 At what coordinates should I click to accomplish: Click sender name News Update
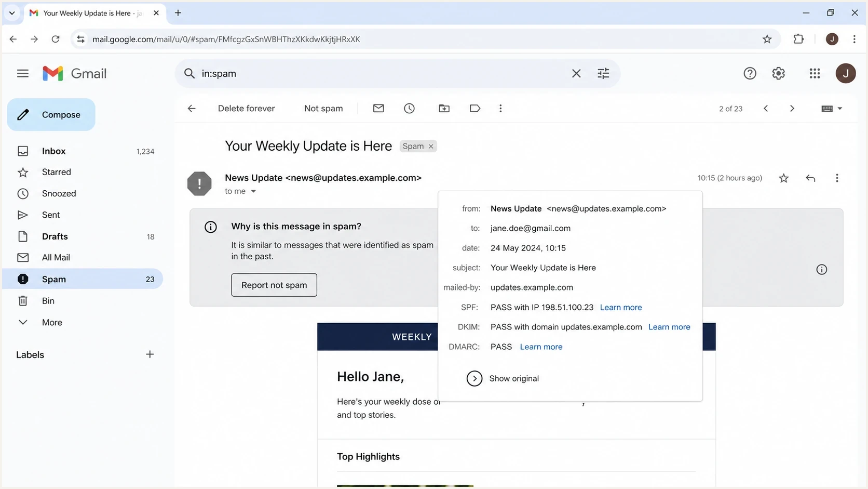[x=253, y=178]
